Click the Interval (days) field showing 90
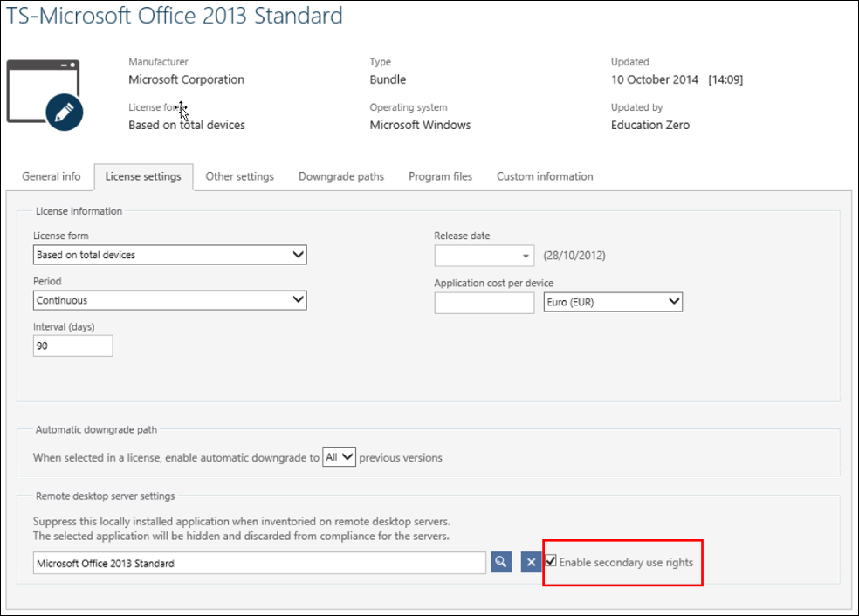The image size is (859, 616). (x=72, y=345)
